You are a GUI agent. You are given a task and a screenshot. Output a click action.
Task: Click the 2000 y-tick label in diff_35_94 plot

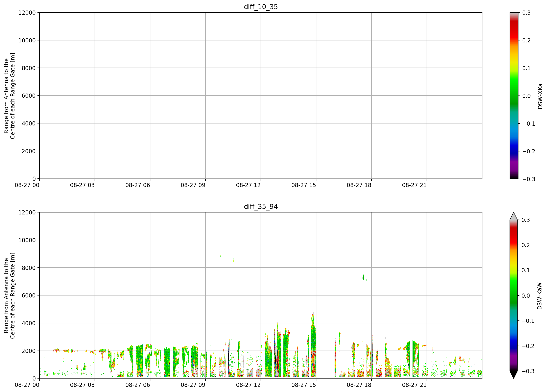pos(28,351)
